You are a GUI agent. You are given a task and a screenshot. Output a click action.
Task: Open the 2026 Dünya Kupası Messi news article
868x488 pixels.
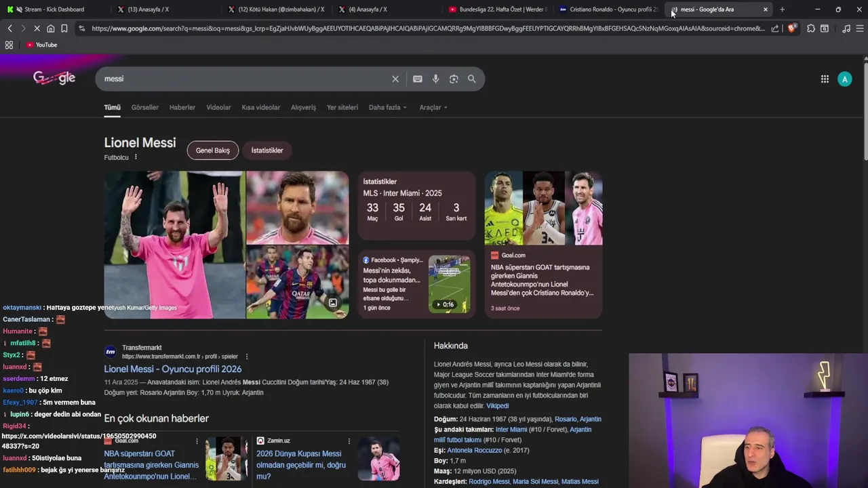301,465
